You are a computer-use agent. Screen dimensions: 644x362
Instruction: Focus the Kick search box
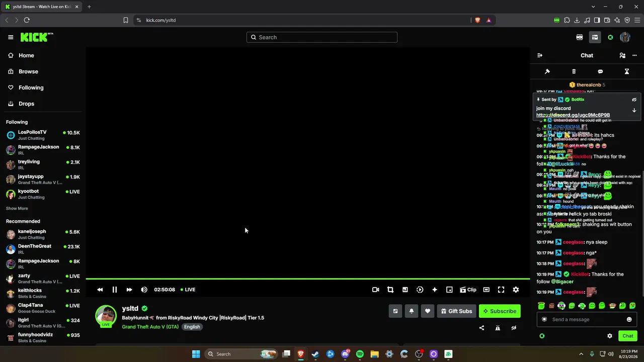pos(322,37)
